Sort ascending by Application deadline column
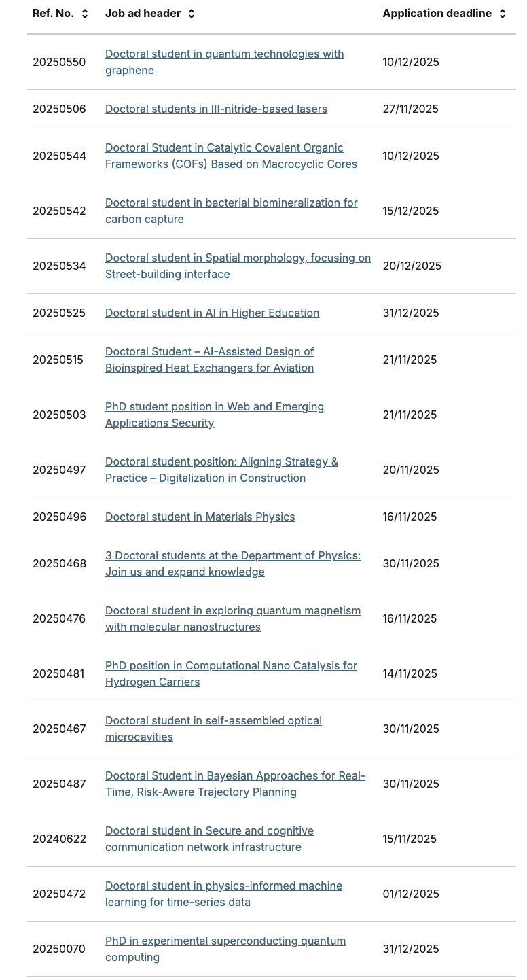Viewport: 527px width, 980px height. (502, 10)
